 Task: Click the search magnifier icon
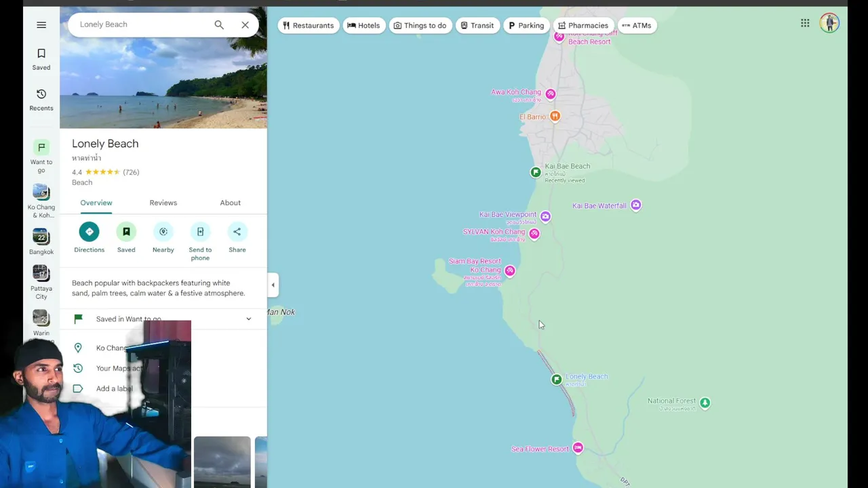tap(219, 25)
